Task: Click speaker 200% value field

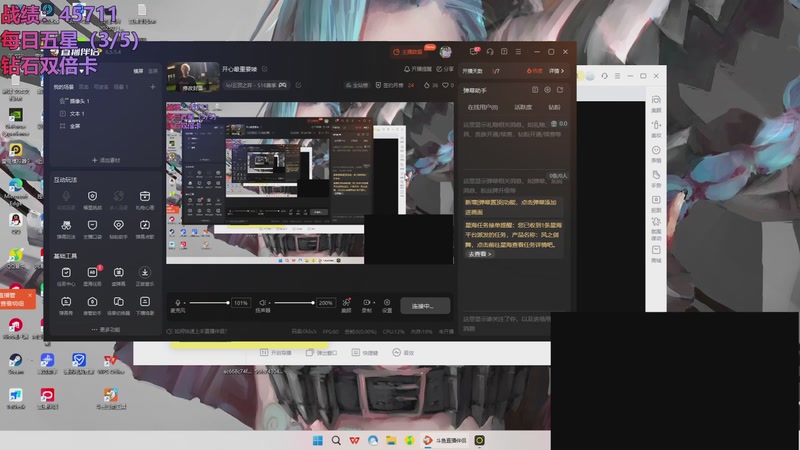Action: [x=326, y=303]
